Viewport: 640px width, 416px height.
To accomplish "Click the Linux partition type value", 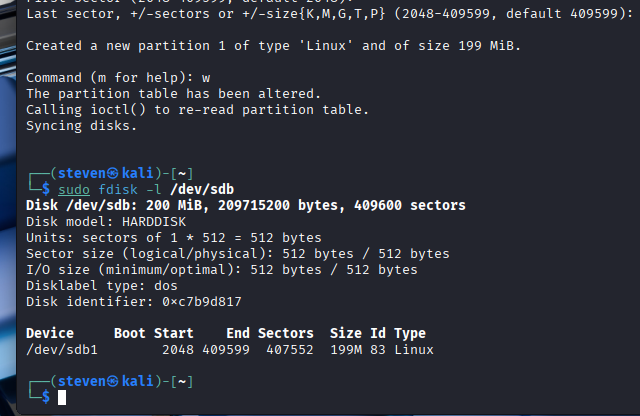I will pyautogui.click(x=414, y=349).
